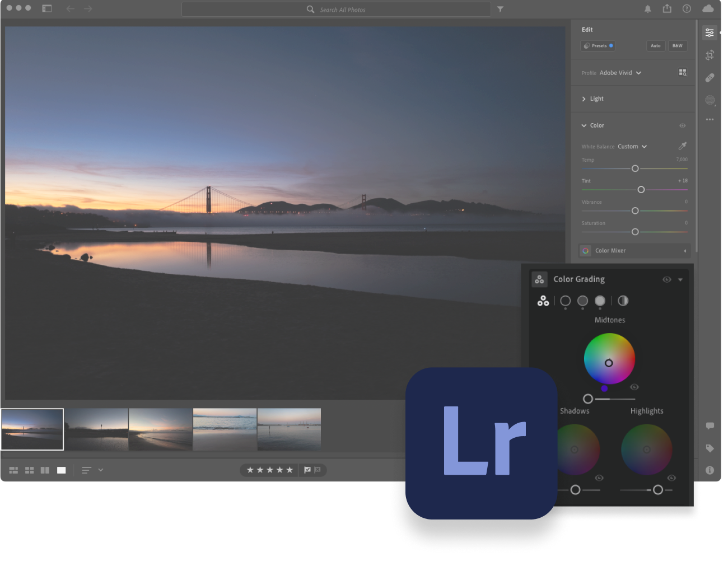
Task: Click the Tint slider handle
Action: pos(641,190)
